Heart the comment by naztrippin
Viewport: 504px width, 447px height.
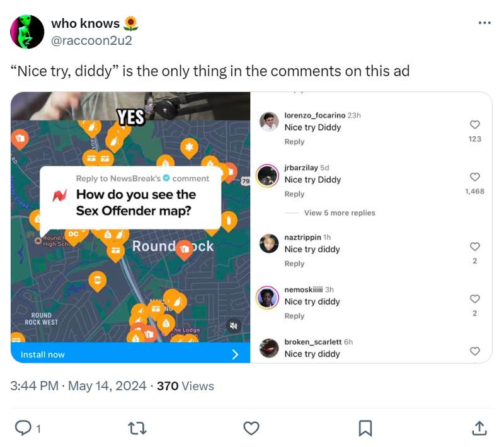pyautogui.click(x=475, y=247)
